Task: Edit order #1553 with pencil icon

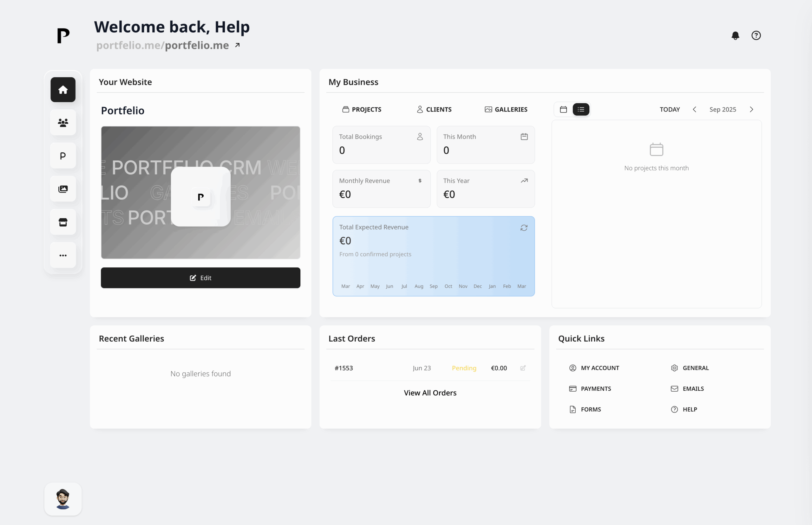Action: 523,368
